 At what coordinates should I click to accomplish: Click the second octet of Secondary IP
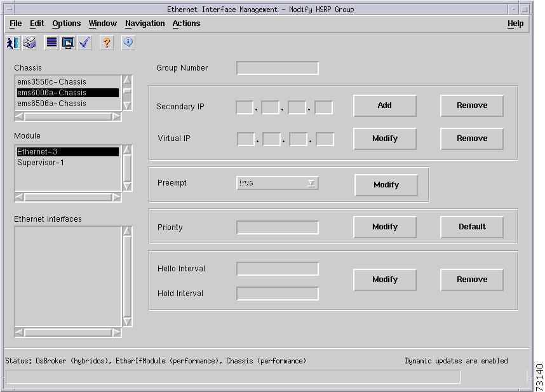271,107
